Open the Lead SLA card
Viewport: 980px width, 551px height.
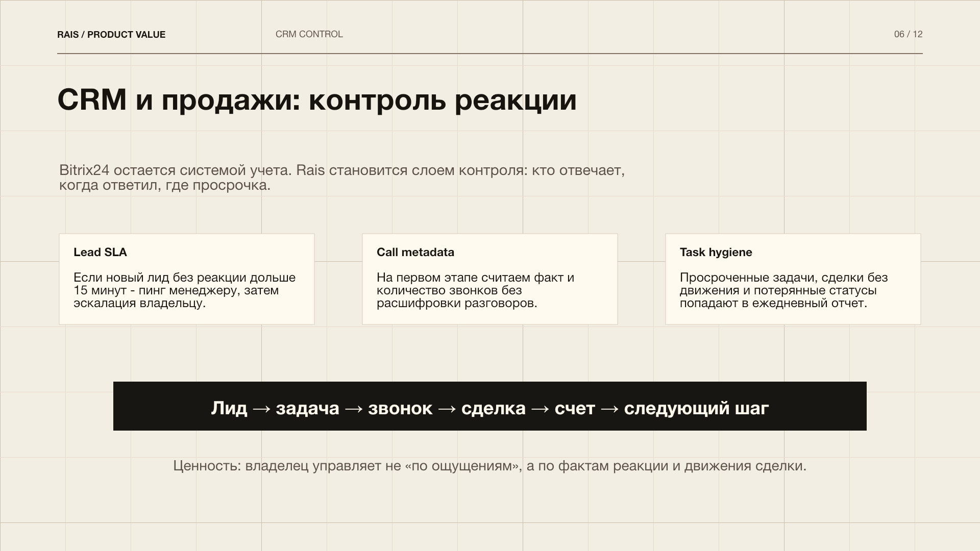[x=186, y=278]
